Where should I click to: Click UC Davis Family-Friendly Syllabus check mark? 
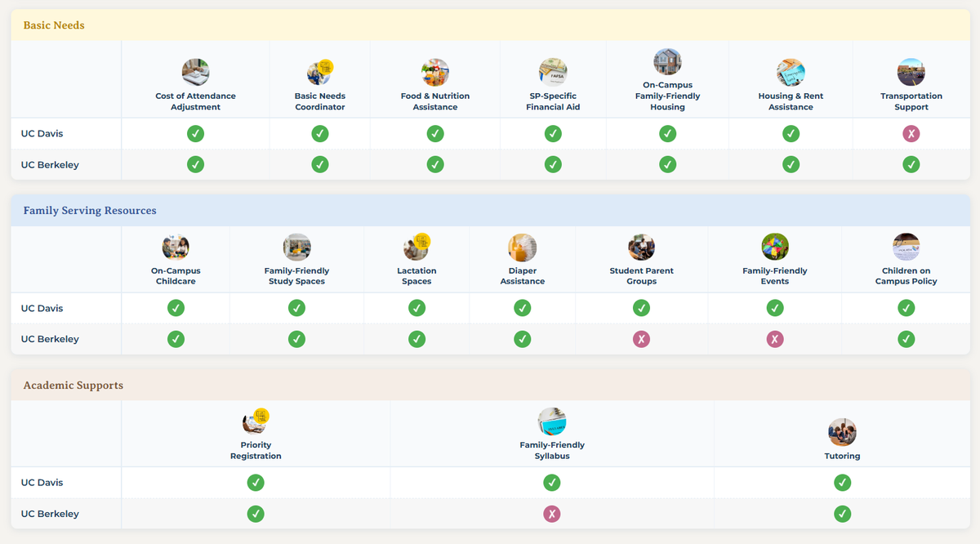point(552,483)
